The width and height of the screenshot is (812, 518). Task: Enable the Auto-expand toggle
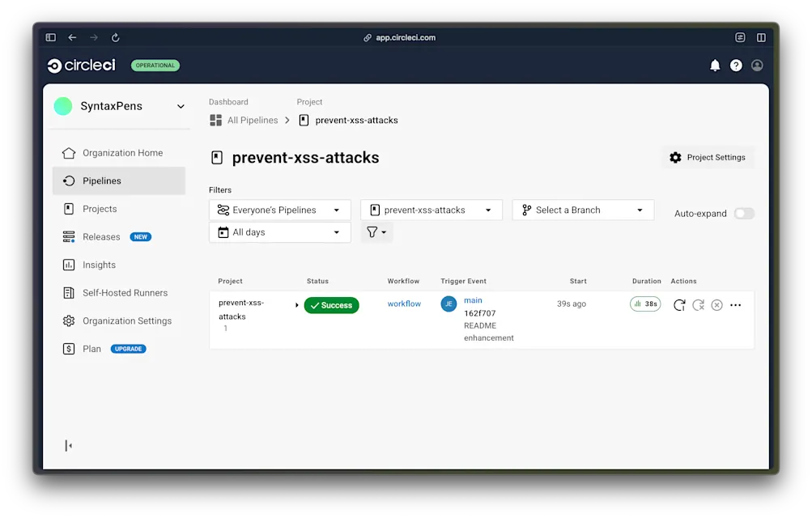coord(744,213)
